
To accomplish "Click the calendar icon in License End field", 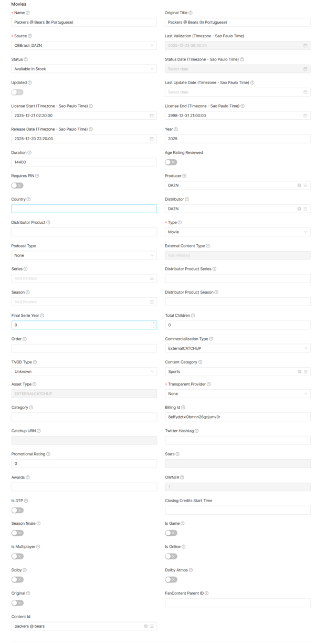I will pos(306,116).
